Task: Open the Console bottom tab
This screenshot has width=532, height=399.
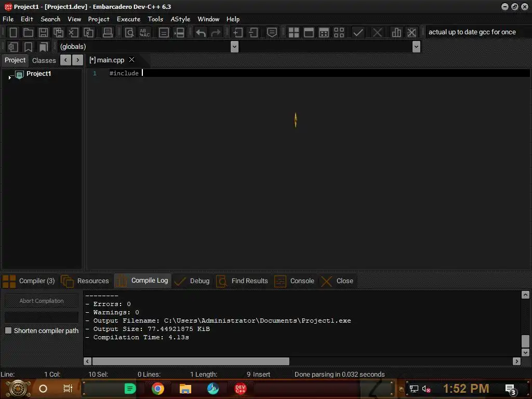Action: [x=295, y=281]
